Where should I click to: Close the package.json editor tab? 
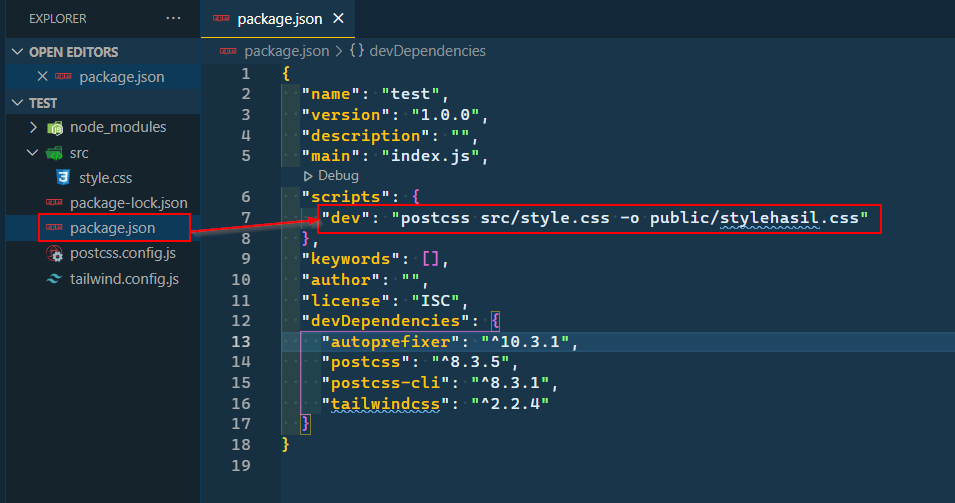pyautogui.click(x=339, y=19)
